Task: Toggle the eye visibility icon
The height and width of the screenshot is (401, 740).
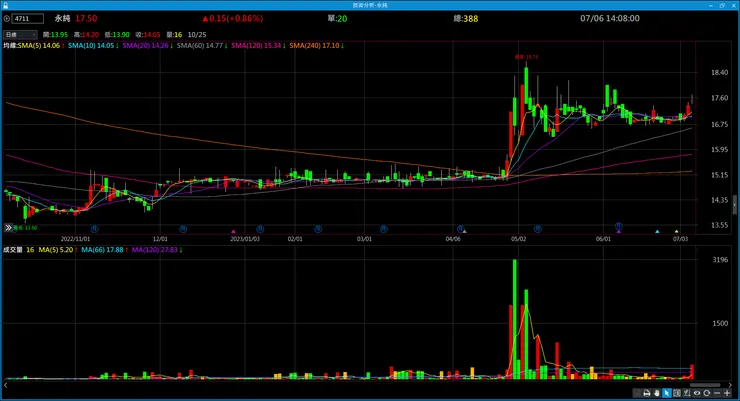Action: coord(697,393)
